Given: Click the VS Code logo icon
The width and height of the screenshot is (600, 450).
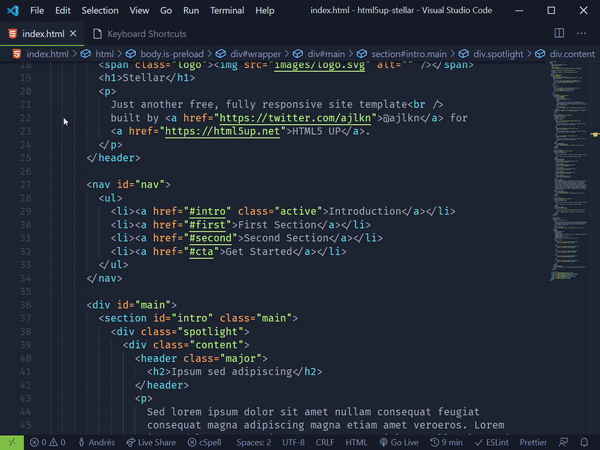Looking at the screenshot, I should tap(13, 10).
